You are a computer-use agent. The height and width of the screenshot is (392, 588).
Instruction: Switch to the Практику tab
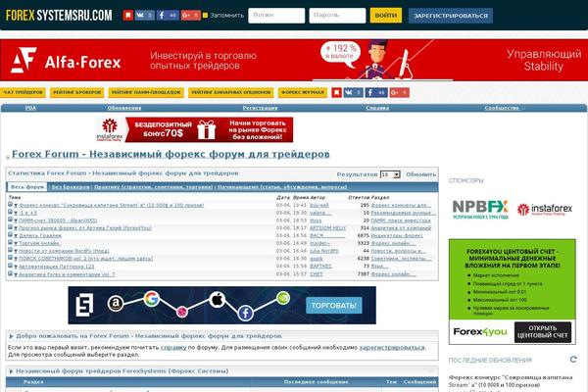[154, 186]
